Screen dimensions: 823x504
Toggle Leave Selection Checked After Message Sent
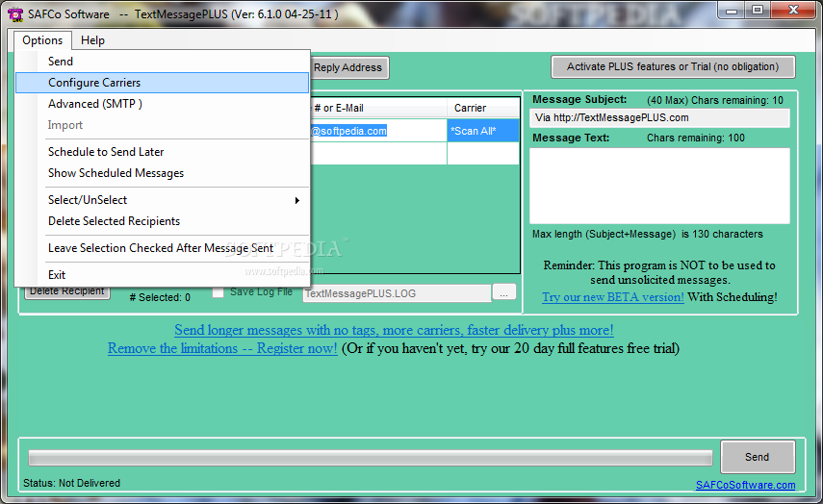point(162,248)
